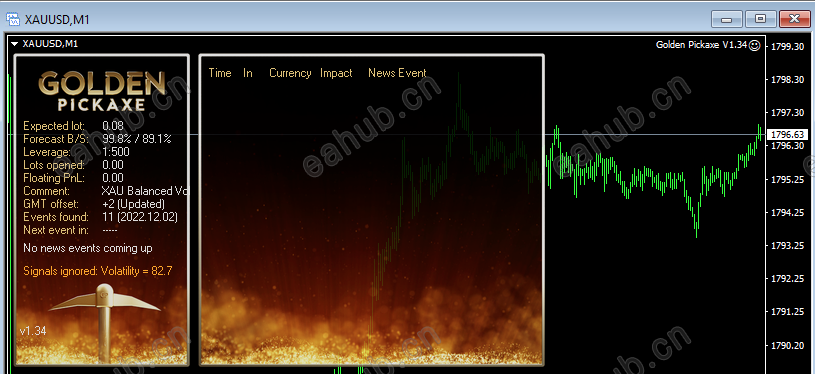Click the Leverage value 1:500
The width and height of the screenshot is (815, 374).
point(116,152)
